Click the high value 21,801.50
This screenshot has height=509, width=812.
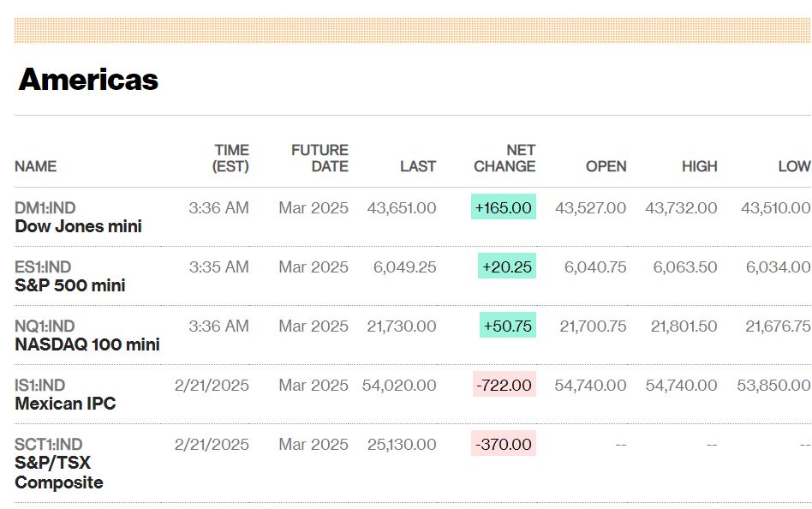pos(684,326)
